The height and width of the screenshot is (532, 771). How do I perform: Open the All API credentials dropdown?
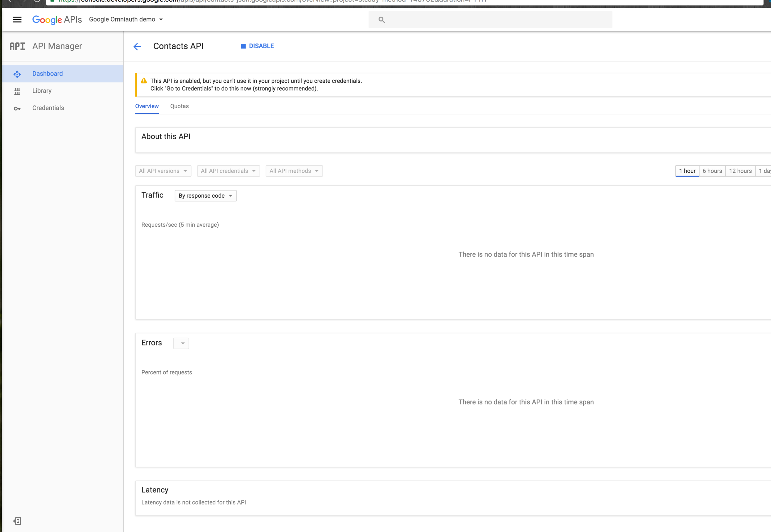tap(228, 171)
